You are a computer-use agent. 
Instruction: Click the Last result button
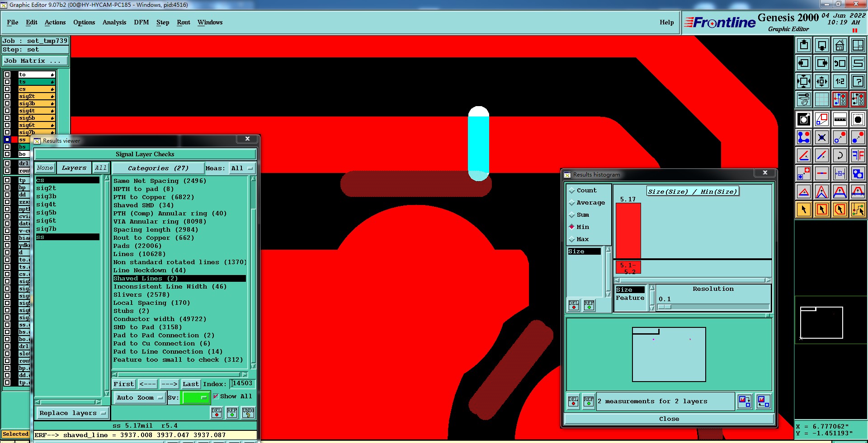[x=191, y=384]
